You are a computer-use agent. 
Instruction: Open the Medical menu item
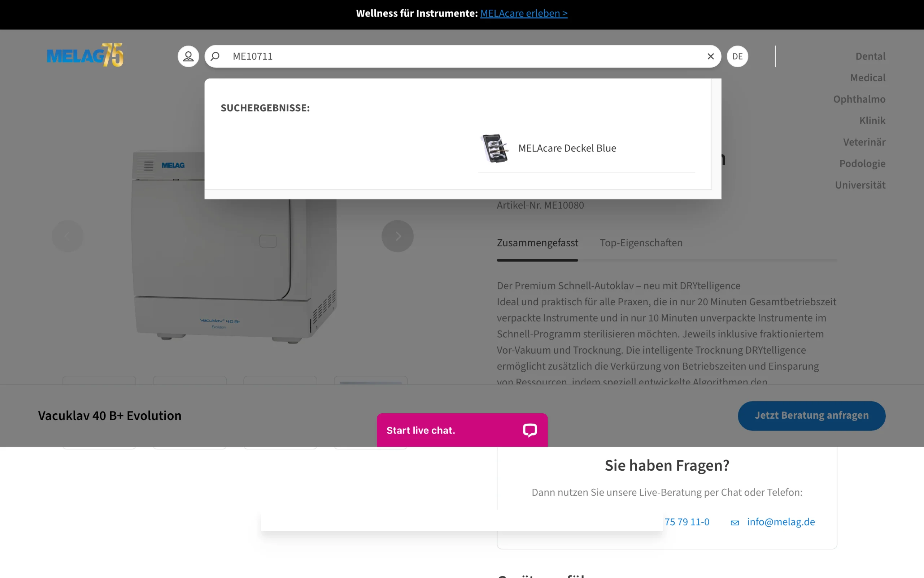click(x=867, y=78)
